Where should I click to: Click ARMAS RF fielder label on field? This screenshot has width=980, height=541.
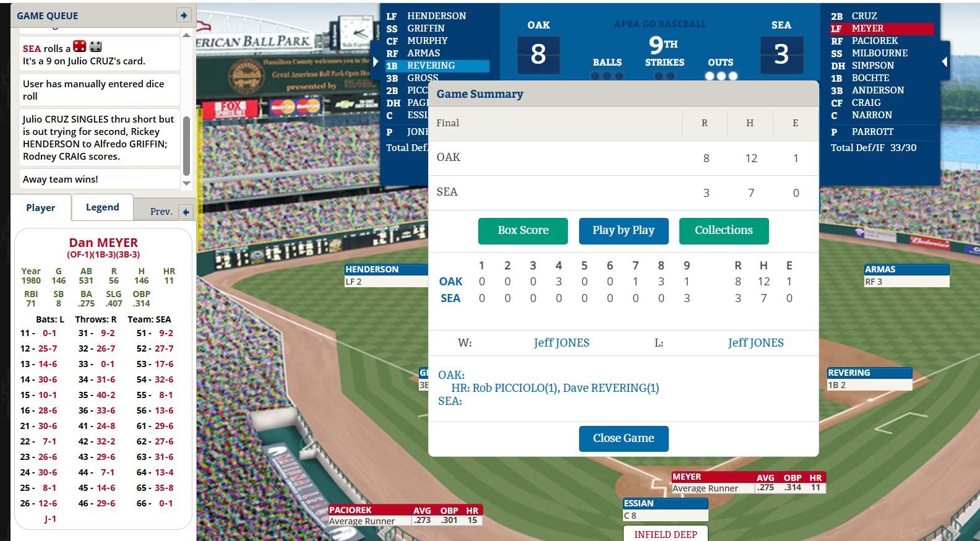[x=906, y=275]
